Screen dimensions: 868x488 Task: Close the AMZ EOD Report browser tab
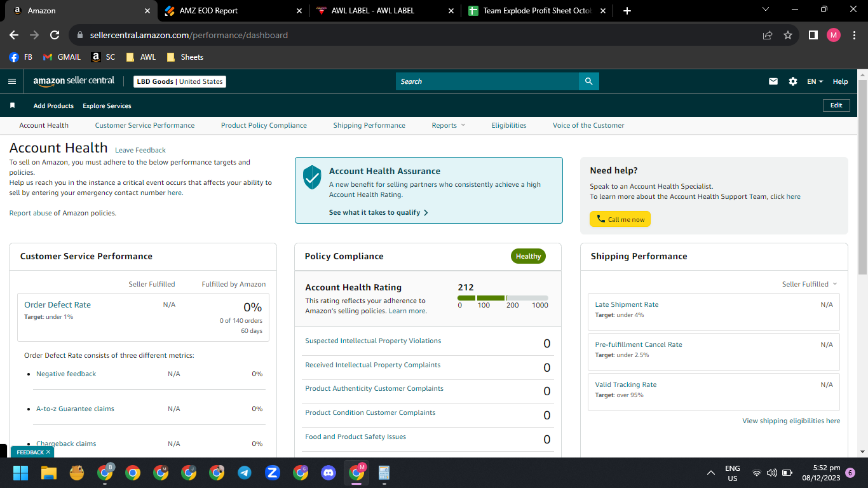[299, 11]
